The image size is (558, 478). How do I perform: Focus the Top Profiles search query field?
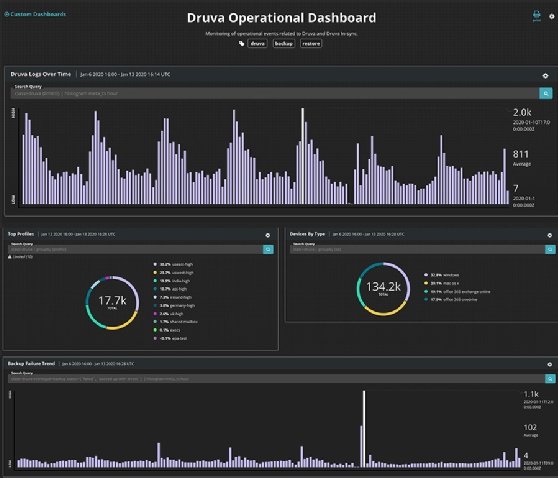click(x=136, y=249)
